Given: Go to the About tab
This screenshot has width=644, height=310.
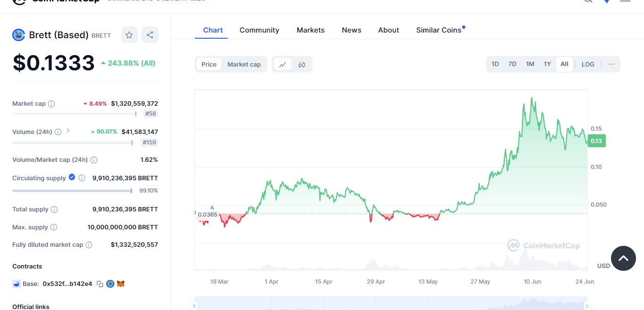Looking at the screenshot, I should point(388,30).
